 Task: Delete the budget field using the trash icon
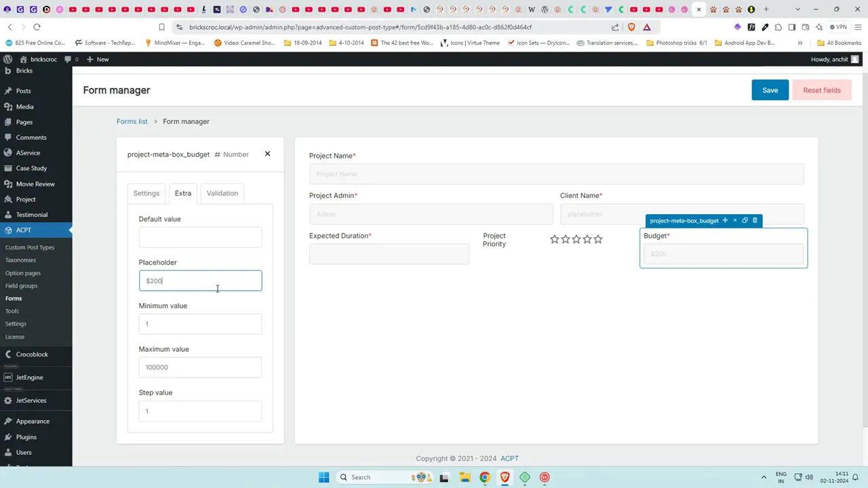point(755,220)
